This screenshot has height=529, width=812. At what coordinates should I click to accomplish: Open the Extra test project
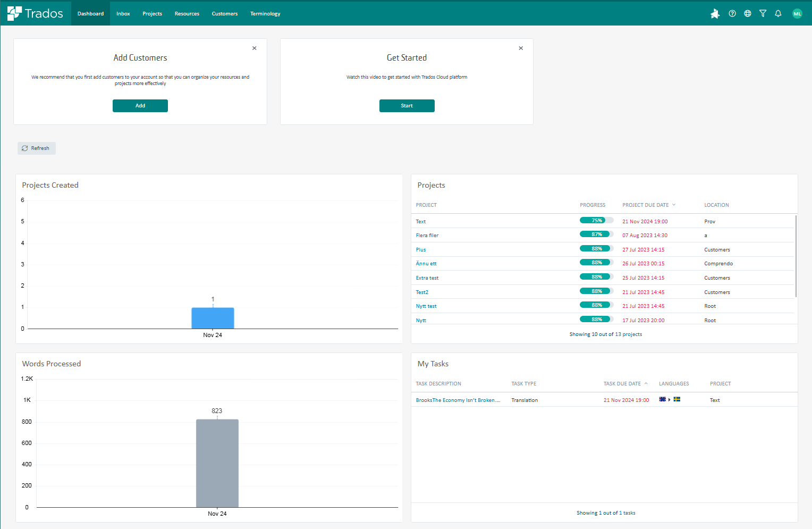point(427,278)
